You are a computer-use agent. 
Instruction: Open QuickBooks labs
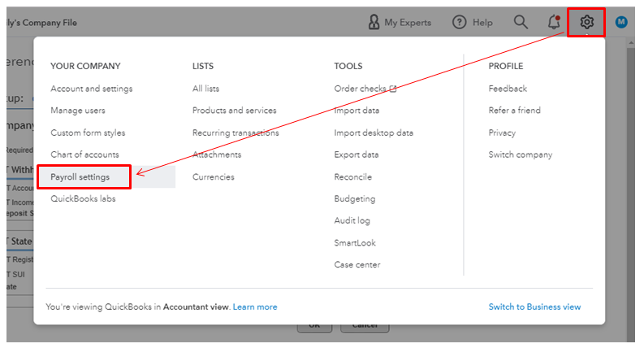[x=83, y=198]
